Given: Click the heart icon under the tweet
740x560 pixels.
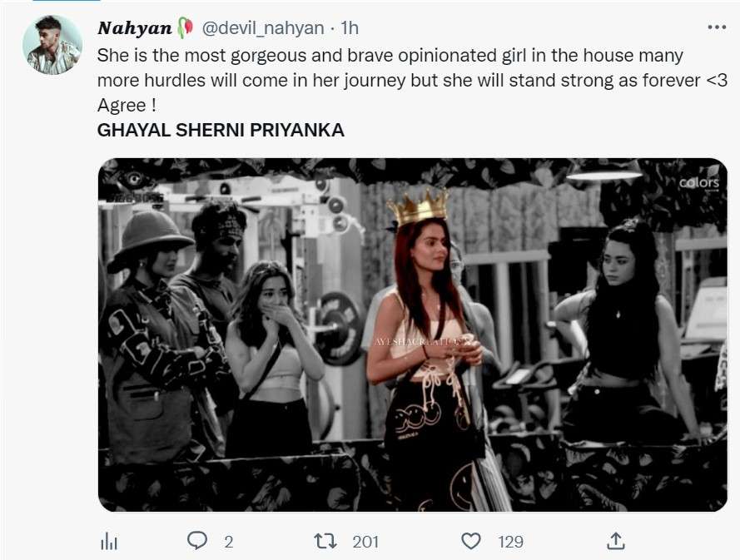Looking at the screenshot, I should [x=470, y=541].
